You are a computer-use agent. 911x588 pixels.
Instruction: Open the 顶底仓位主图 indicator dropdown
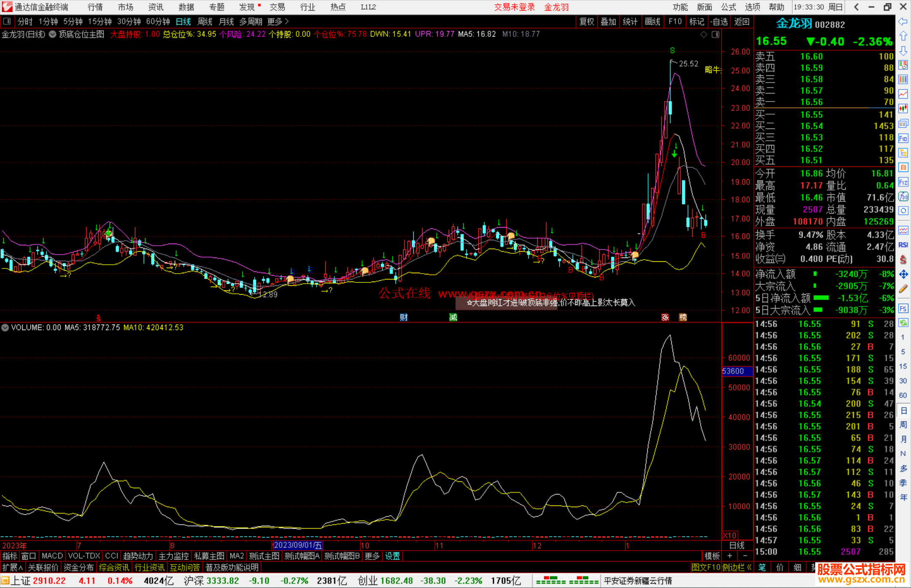53,35
